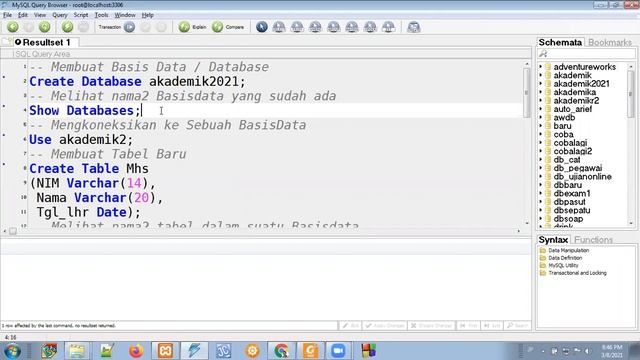The image size is (640, 360).
Task: Open the MySQL Utility syntax folder
Action: pyautogui.click(x=563, y=265)
